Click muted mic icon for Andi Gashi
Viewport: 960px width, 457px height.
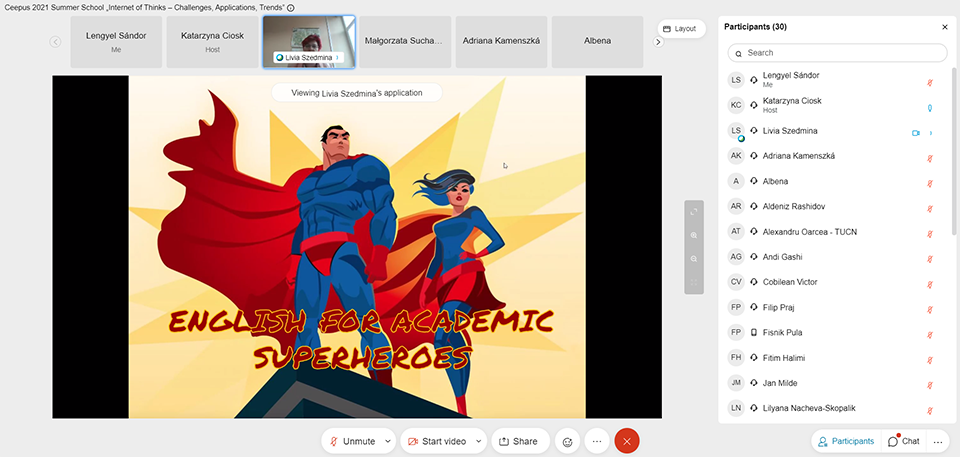point(929,259)
